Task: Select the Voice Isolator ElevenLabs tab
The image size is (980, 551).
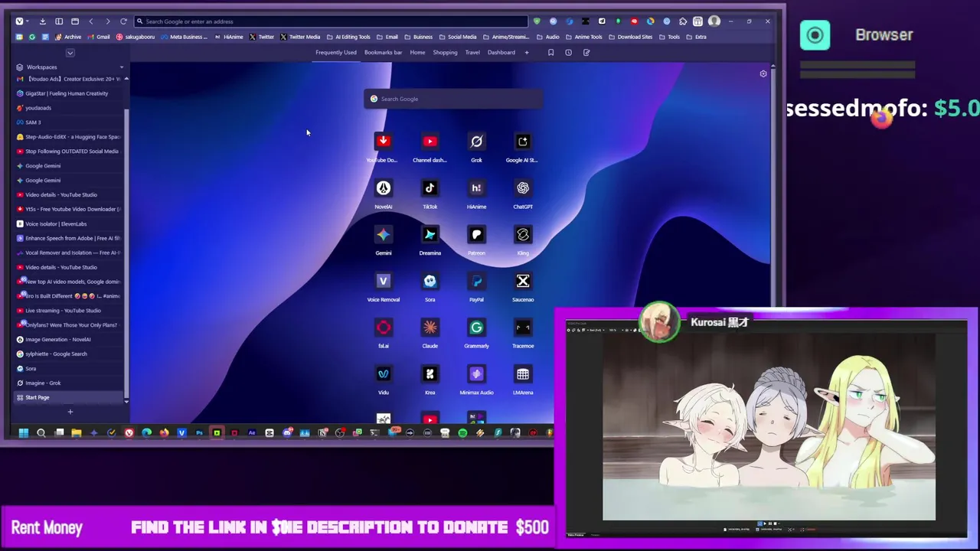Action: (x=69, y=223)
